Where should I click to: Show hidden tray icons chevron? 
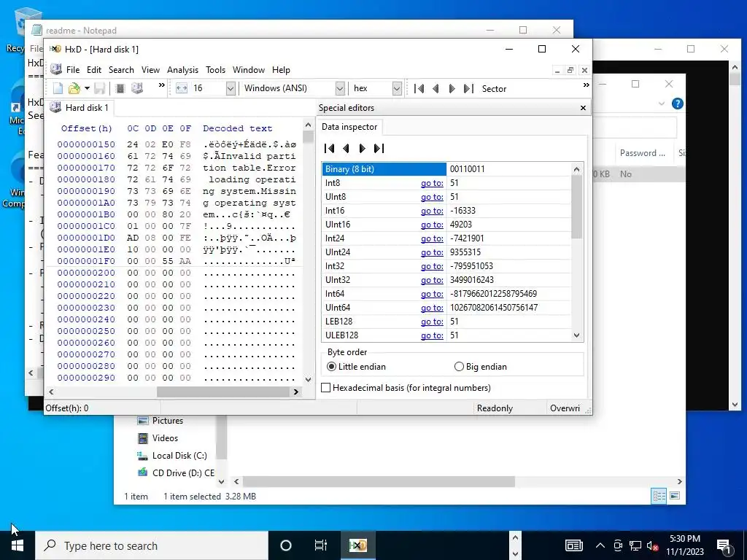[600, 545]
